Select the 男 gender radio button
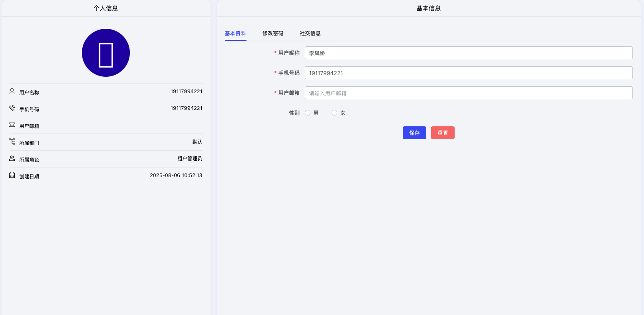644x315 pixels. 308,113
